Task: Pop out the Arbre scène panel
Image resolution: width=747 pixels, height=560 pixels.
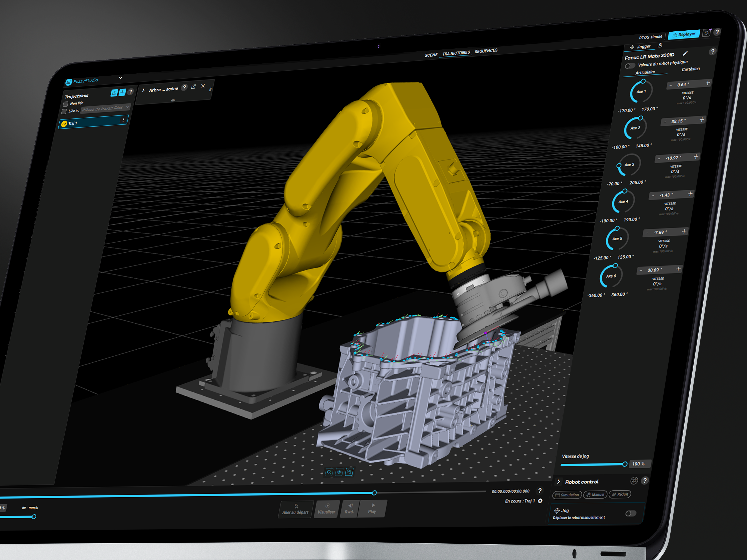Action: point(193,87)
